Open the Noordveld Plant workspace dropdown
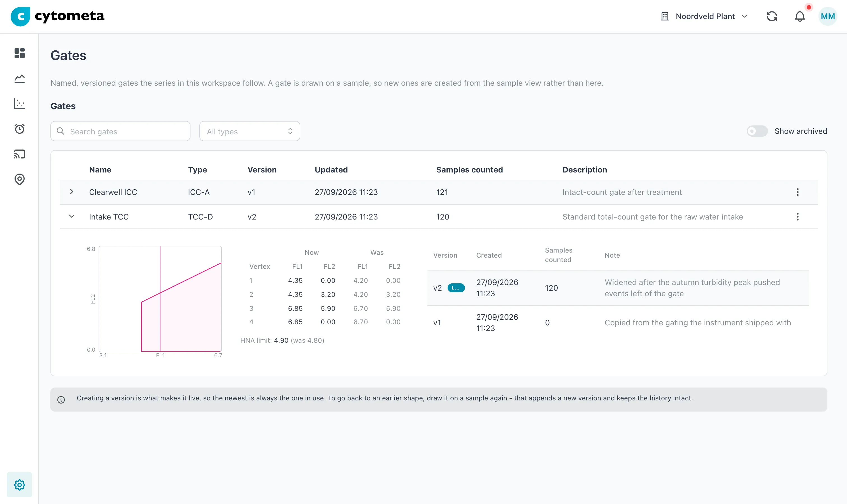The height and width of the screenshot is (504, 847). pos(704,16)
